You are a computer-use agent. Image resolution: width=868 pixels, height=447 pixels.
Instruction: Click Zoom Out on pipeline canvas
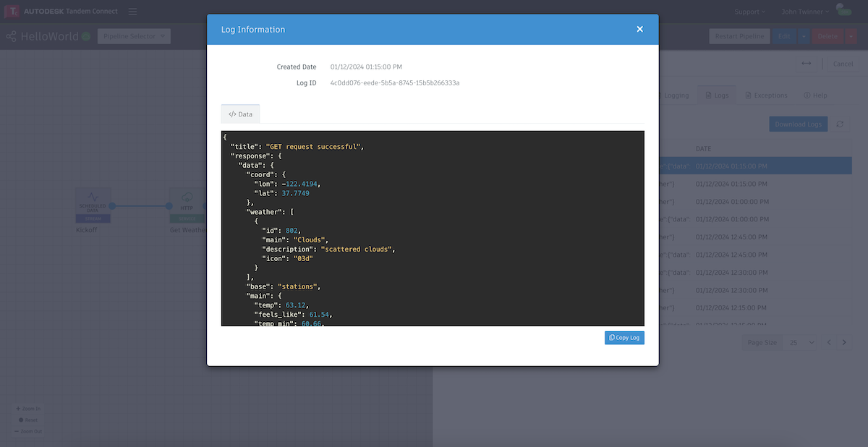click(x=28, y=431)
